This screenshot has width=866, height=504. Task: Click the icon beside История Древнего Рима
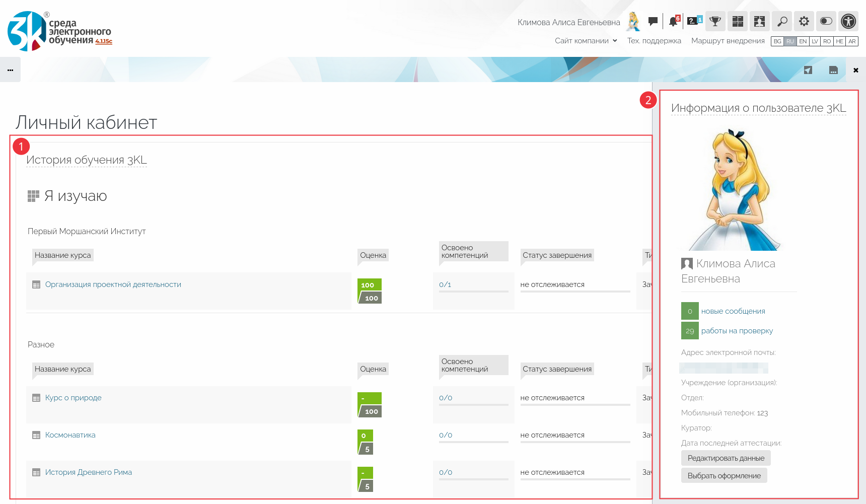pos(36,473)
